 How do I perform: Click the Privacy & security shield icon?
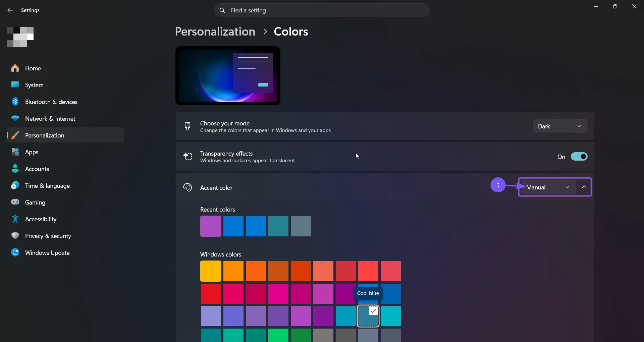[15, 236]
